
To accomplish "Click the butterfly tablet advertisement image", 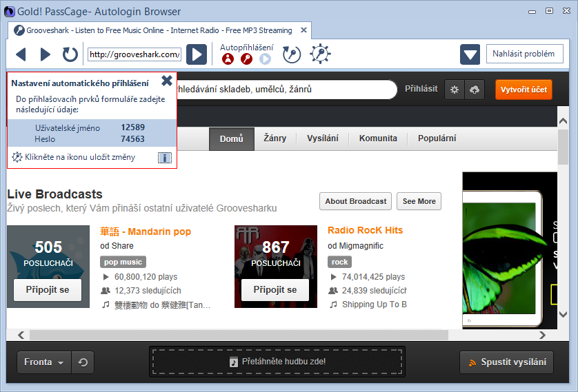I will (510, 250).
